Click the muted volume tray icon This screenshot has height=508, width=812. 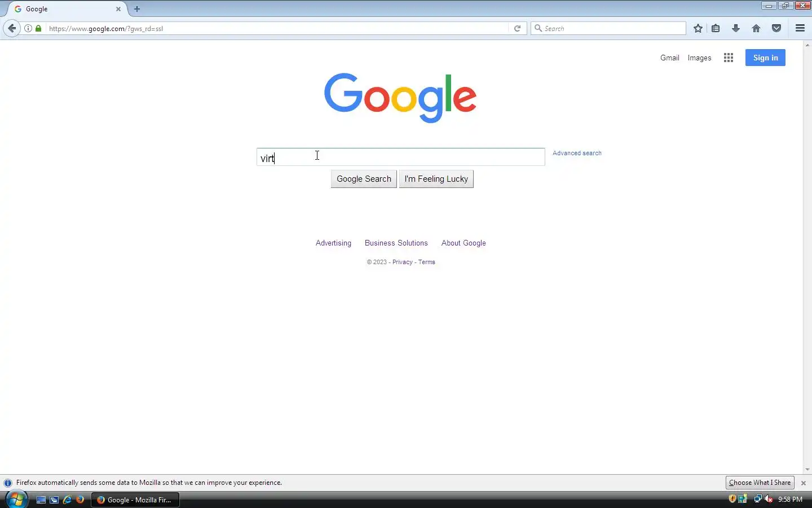tap(769, 499)
